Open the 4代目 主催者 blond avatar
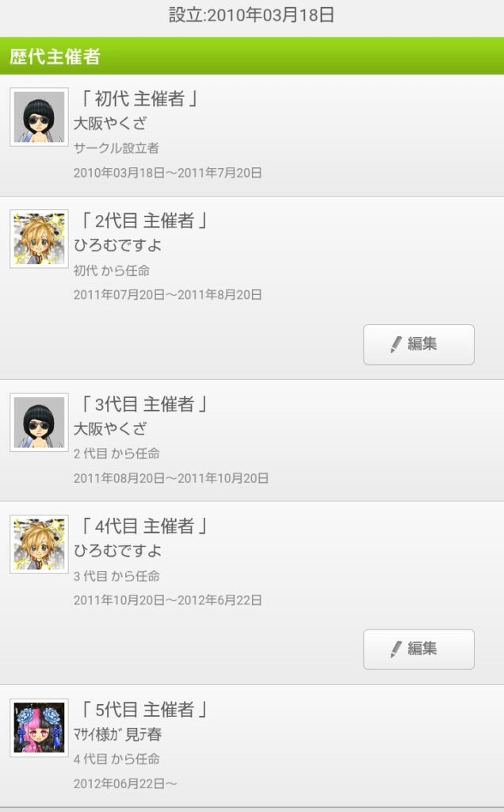Screen dimensions: 504x812 point(39,544)
